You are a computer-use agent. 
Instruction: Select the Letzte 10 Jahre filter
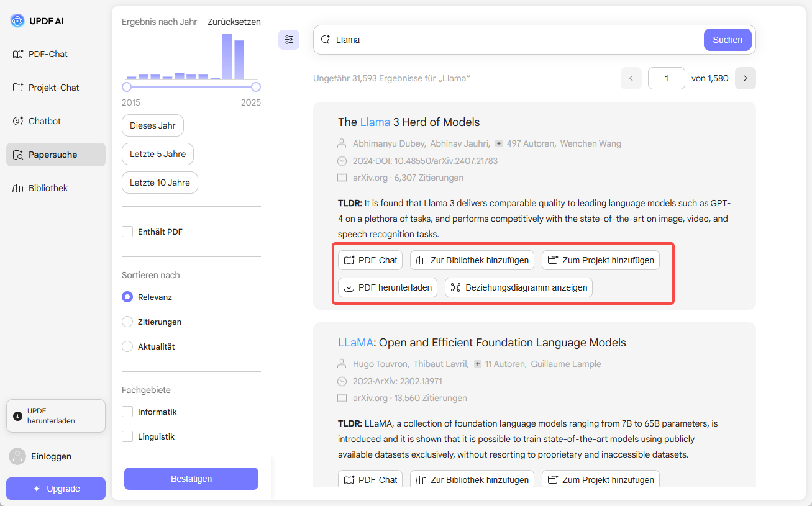click(160, 183)
